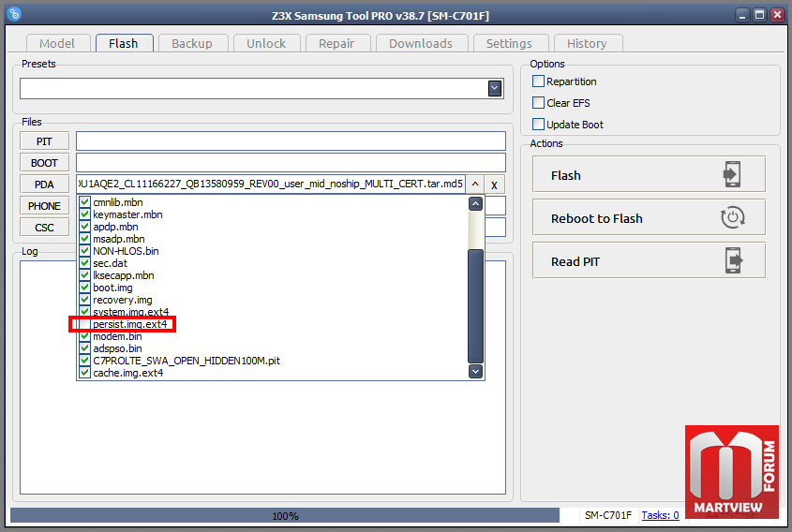Click the 100% progress bar

(285, 515)
